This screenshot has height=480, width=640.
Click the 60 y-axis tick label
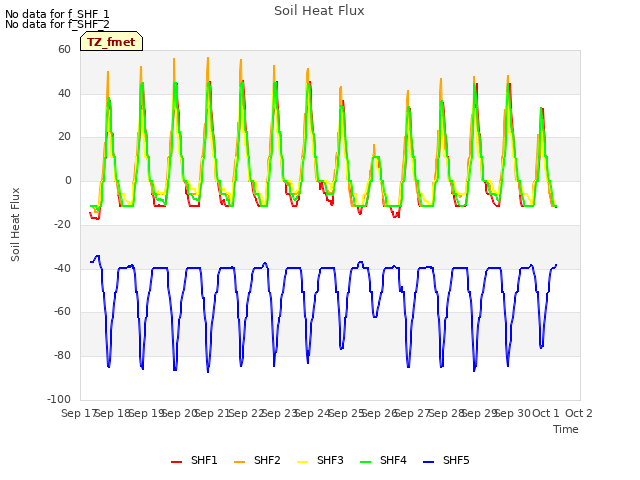pyautogui.click(x=64, y=49)
